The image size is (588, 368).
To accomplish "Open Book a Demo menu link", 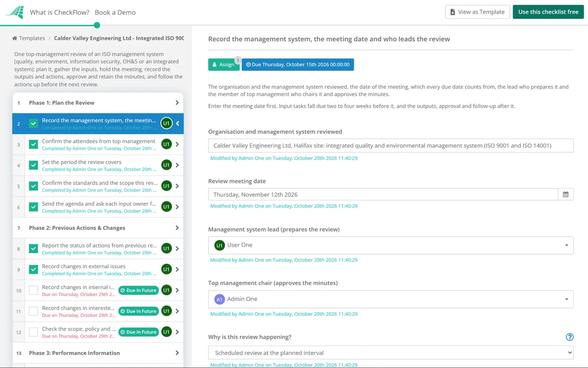I will (115, 12).
